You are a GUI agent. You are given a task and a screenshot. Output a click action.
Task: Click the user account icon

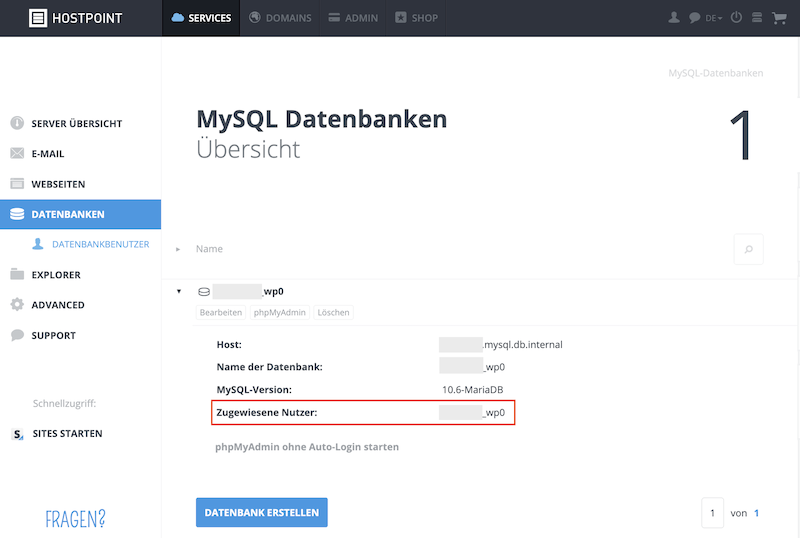pyautogui.click(x=674, y=18)
